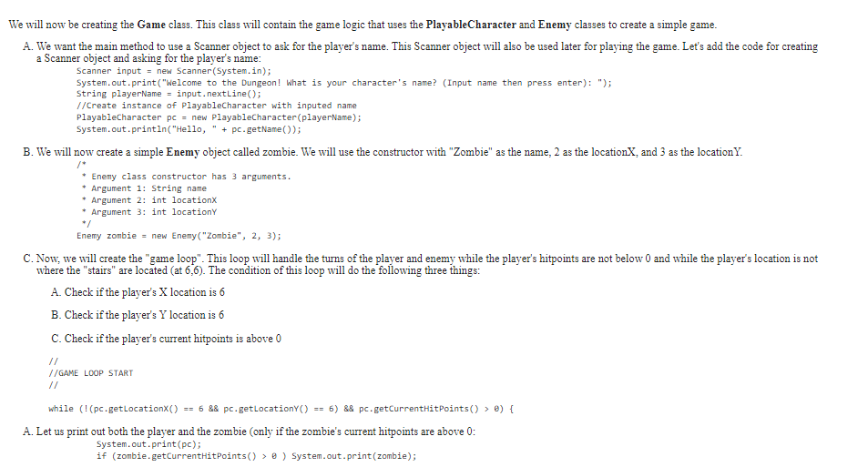Click 'Check if the player's Y location is 6'
The image size is (868, 467).
(138, 315)
